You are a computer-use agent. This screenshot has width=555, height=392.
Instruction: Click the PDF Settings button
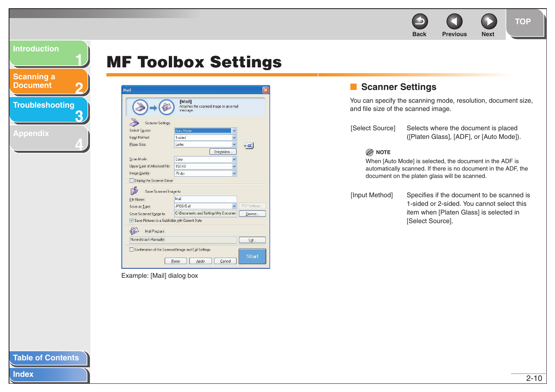[252, 206]
